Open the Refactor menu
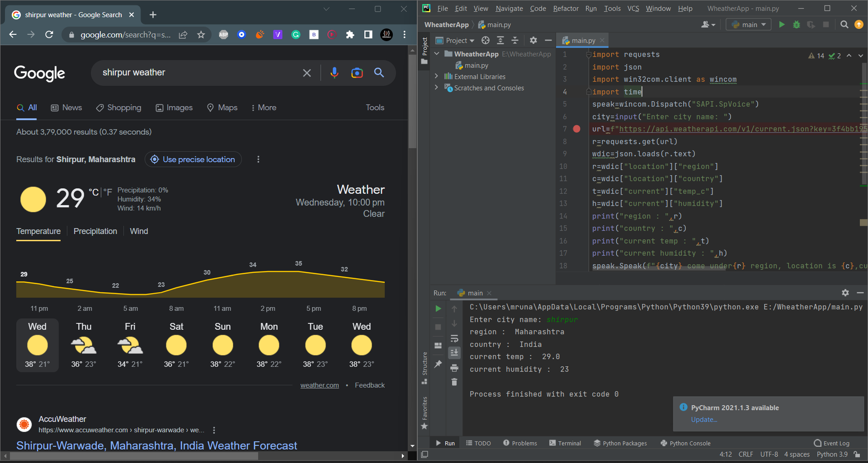Screen dimensions: 868x463 pos(566,9)
